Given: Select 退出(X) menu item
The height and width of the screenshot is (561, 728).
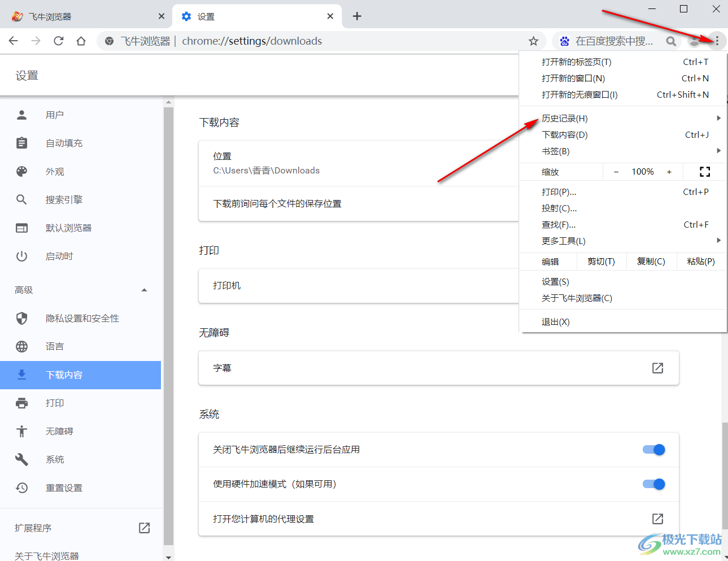Looking at the screenshot, I should pyautogui.click(x=624, y=322).
